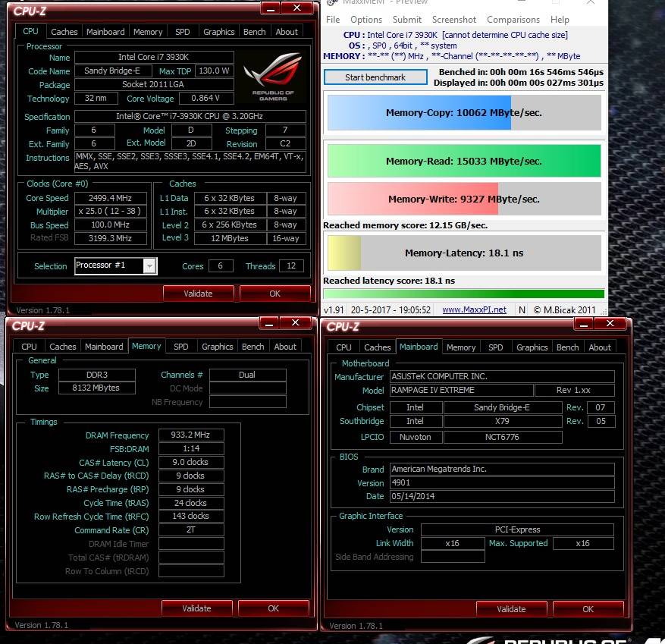The image size is (665, 644).
Task: Open Caches tab in Memory CPU-Z window
Action: 62,347
